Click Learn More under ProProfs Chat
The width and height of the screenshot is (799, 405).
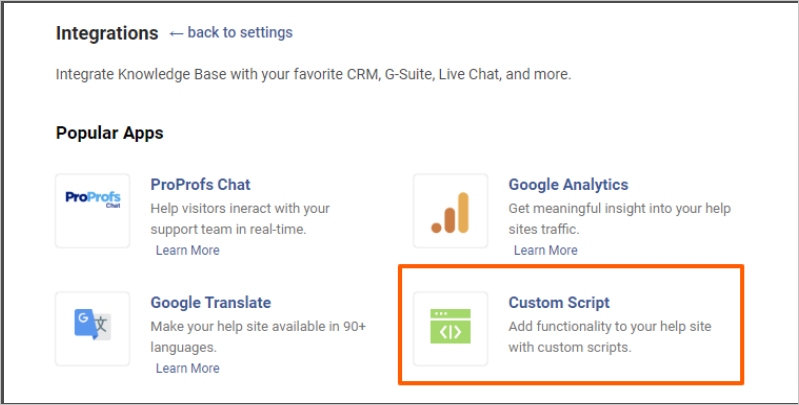(187, 250)
